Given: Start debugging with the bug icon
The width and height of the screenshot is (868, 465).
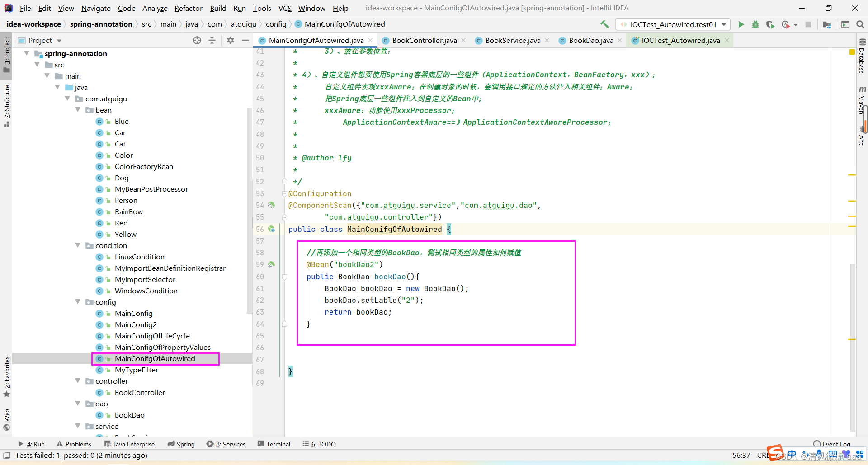Looking at the screenshot, I should (755, 24).
